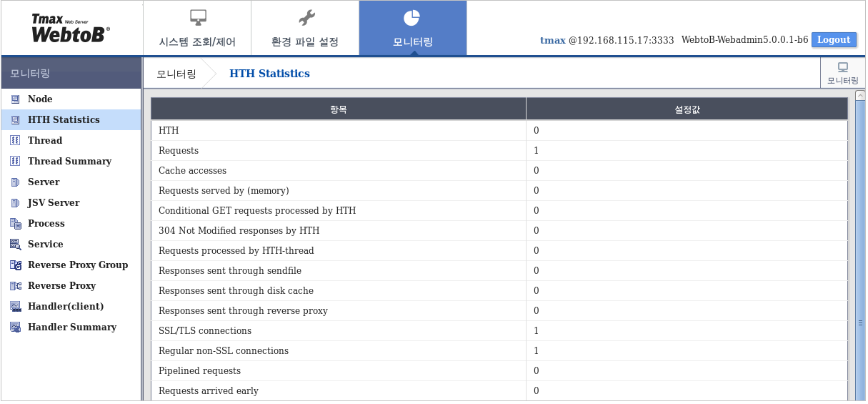868x404 pixels.
Task: Click Responses sent through sendfile row
Action: pyautogui.click(x=499, y=271)
